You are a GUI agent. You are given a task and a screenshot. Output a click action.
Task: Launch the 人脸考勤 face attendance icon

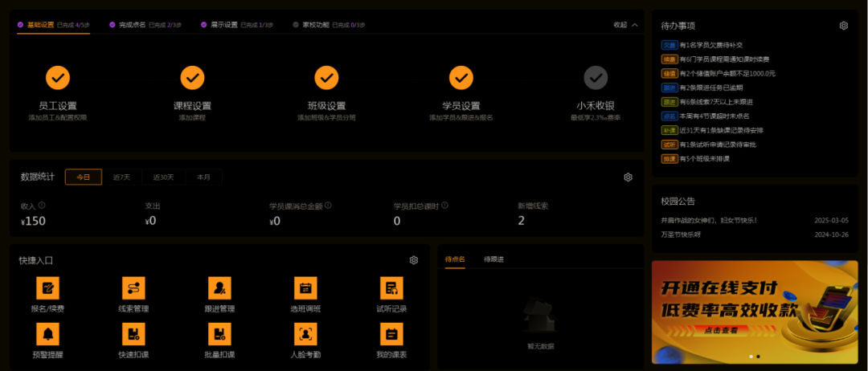[x=305, y=333]
